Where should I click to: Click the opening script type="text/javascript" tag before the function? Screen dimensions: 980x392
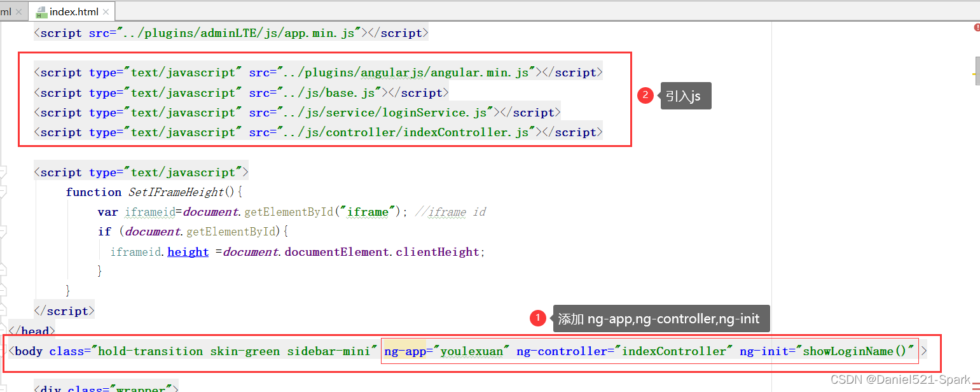(141, 172)
